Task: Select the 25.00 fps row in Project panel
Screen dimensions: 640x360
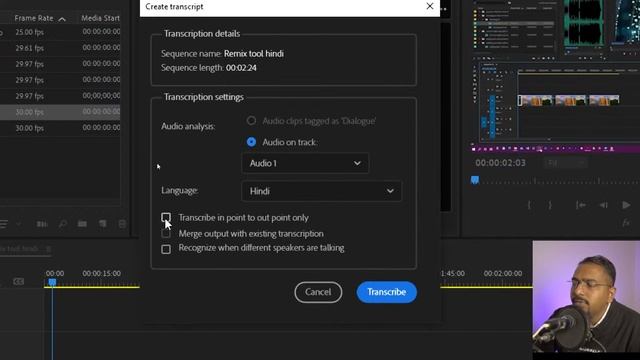Action: click(60, 32)
